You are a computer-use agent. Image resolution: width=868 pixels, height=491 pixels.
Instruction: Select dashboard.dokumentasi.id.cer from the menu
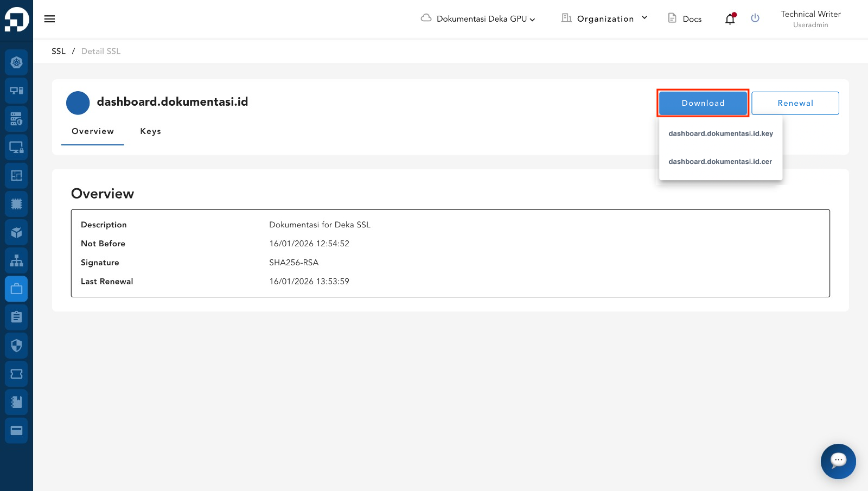pos(720,162)
